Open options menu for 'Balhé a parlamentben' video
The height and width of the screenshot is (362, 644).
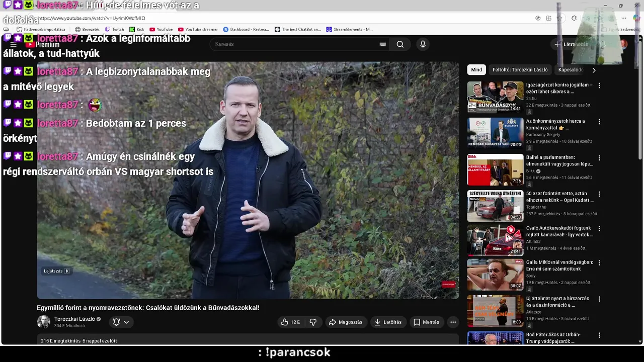599,158
